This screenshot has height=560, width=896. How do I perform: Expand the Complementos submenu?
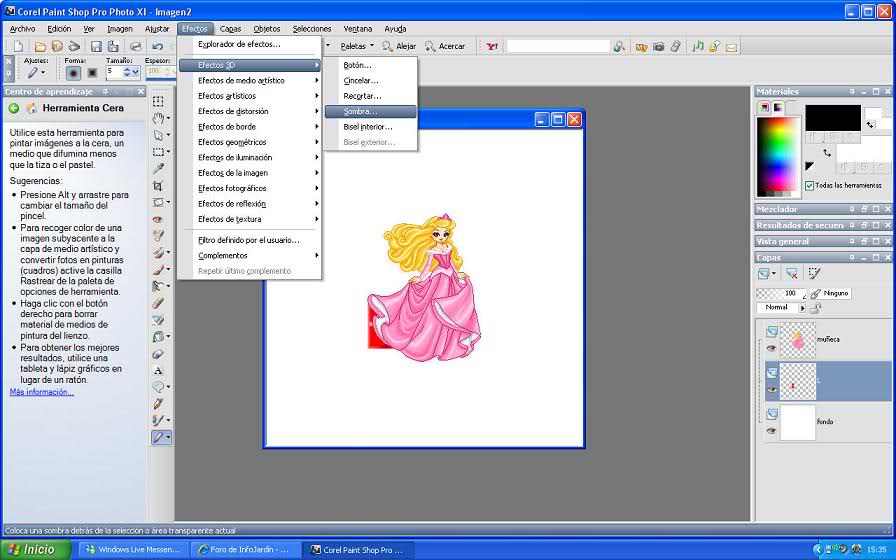(x=250, y=256)
